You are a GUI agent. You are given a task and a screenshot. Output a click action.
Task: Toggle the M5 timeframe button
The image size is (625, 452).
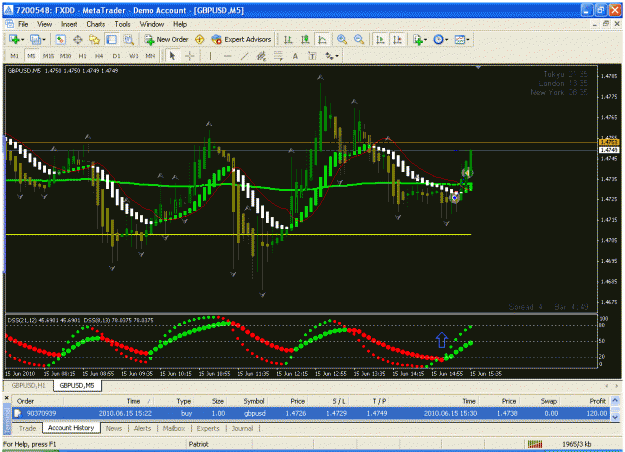click(x=31, y=56)
